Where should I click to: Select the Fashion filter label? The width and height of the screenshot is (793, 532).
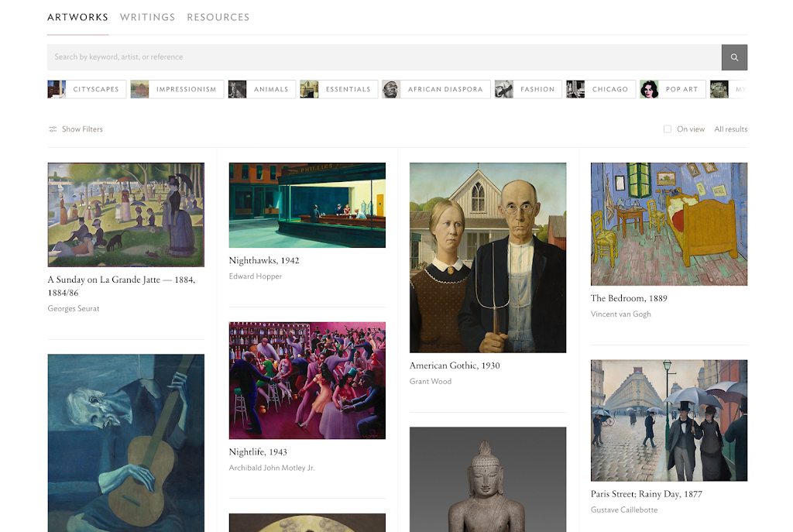537,89
